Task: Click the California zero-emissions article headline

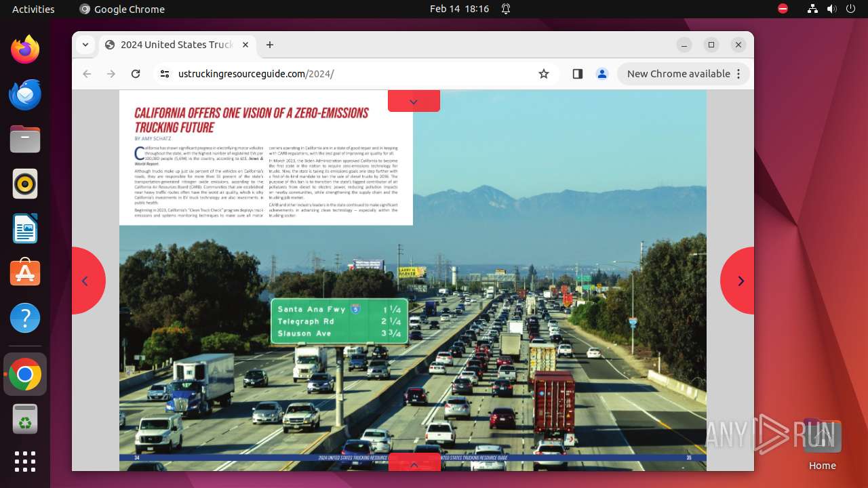Action: [x=252, y=120]
